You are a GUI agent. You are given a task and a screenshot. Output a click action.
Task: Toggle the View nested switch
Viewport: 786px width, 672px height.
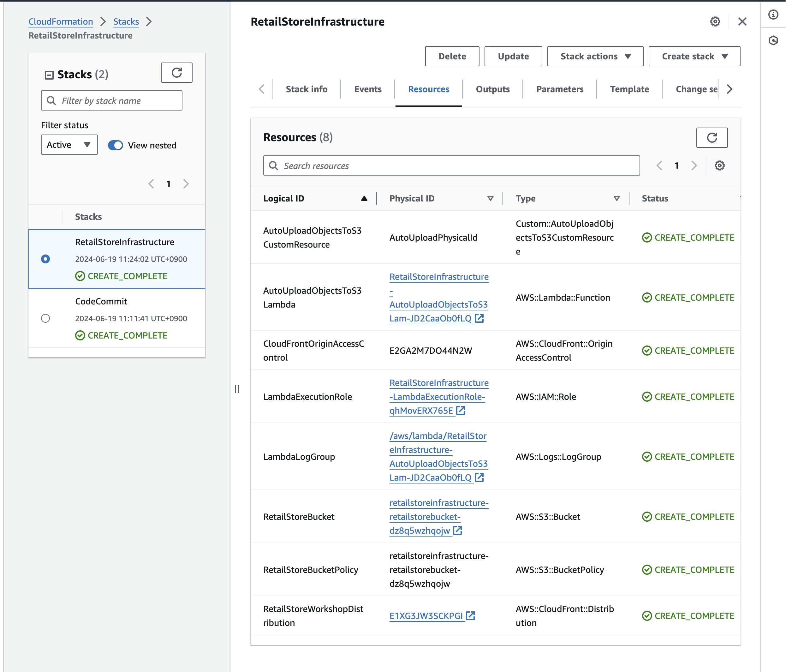coord(115,145)
